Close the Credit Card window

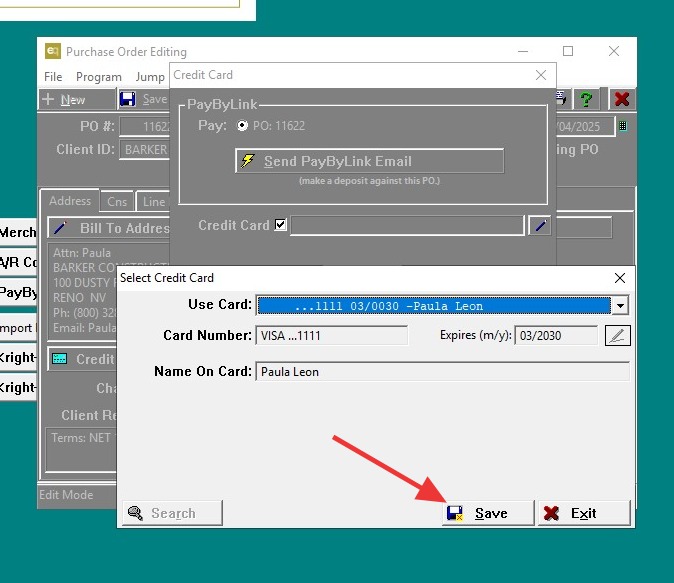[x=541, y=75]
